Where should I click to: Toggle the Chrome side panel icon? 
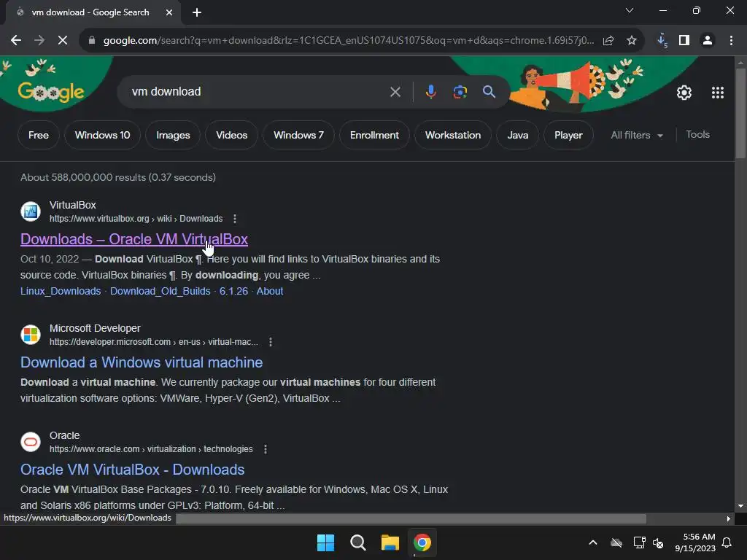pyautogui.click(x=684, y=41)
